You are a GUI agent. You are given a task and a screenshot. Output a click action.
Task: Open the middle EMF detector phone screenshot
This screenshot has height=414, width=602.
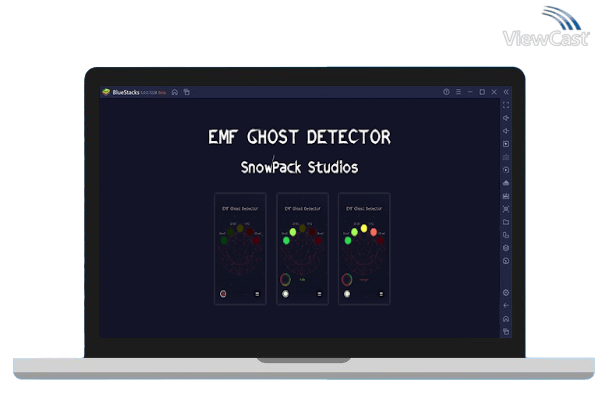(x=302, y=249)
